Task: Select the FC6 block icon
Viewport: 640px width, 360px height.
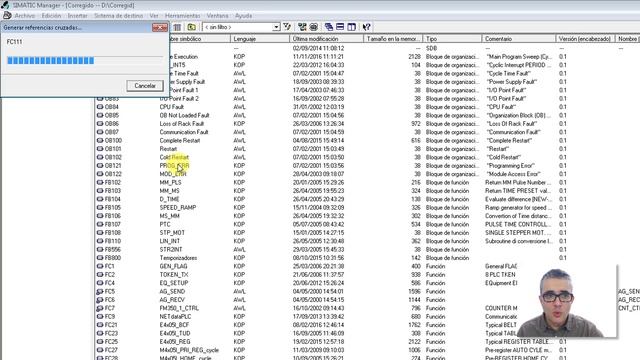Action: (100, 300)
